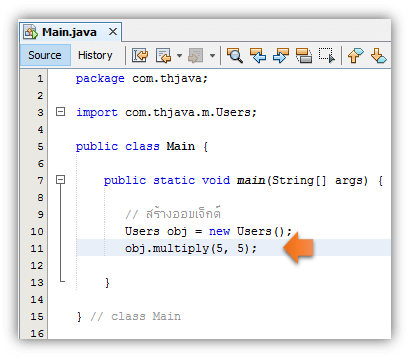Toggle Highlight Search icon
The height and width of the screenshot is (360, 411).
[304, 55]
